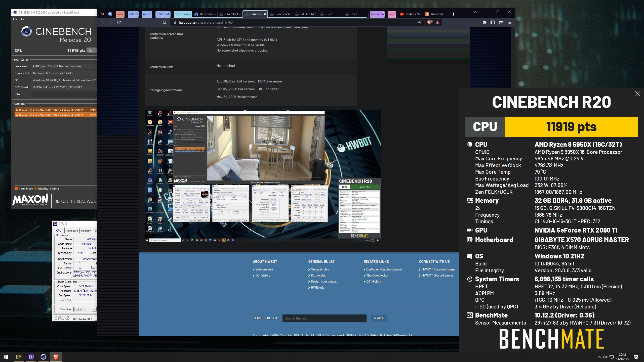Close the BenchMate result panel
Image resolution: width=644 pixels, height=362 pixels.
point(638,94)
